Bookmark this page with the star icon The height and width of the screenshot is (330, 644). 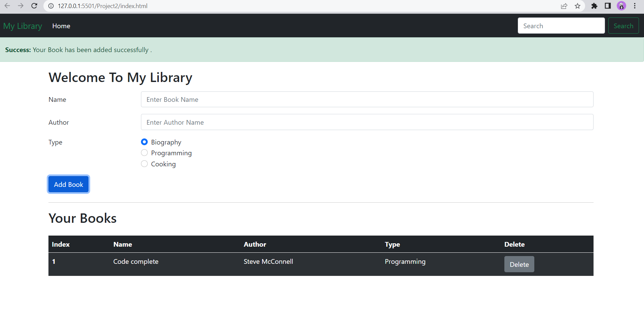577,6
